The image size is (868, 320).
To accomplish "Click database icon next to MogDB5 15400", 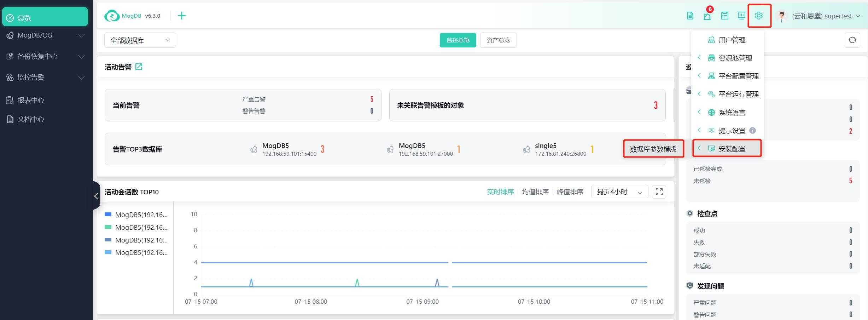I will pyautogui.click(x=254, y=149).
